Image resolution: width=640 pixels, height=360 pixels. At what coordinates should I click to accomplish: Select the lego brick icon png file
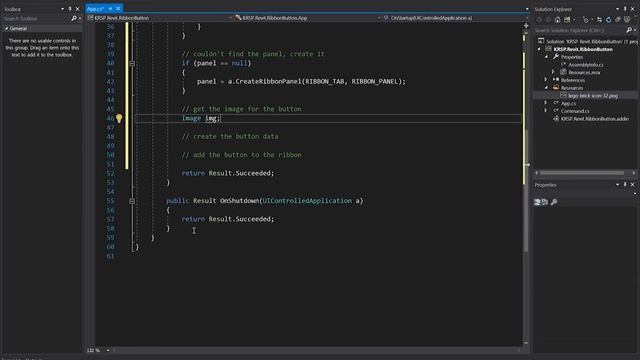(x=593, y=96)
